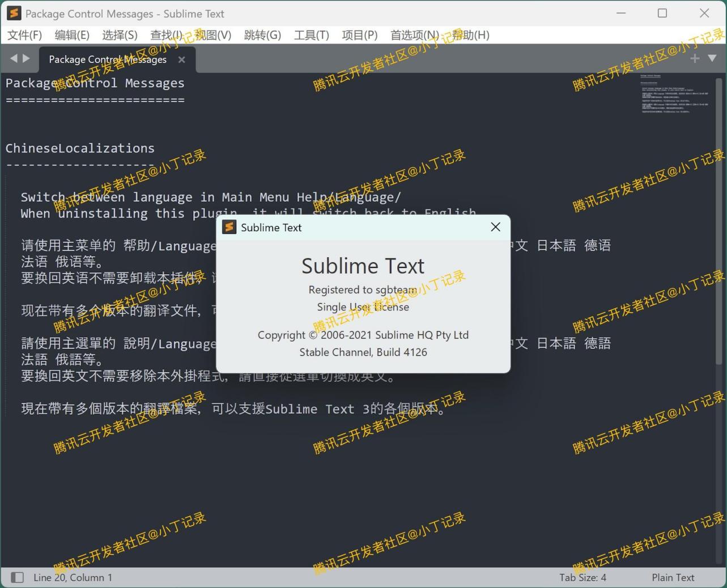Screen dimensions: 727x588
Task: Change syntax via the Plain Text selector
Action: [x=673, y=577]
